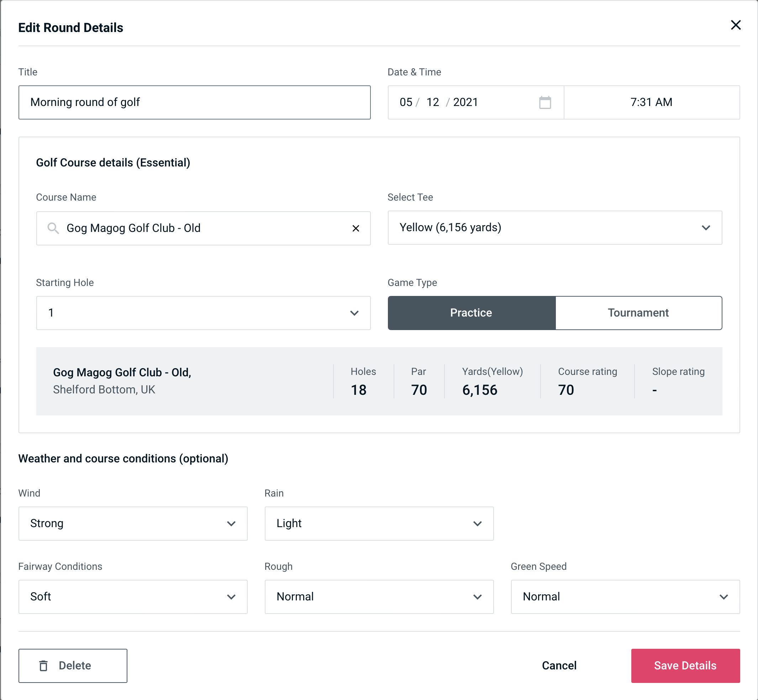
Task: Click the search icon in Course Name field
Action: point(53,228)
